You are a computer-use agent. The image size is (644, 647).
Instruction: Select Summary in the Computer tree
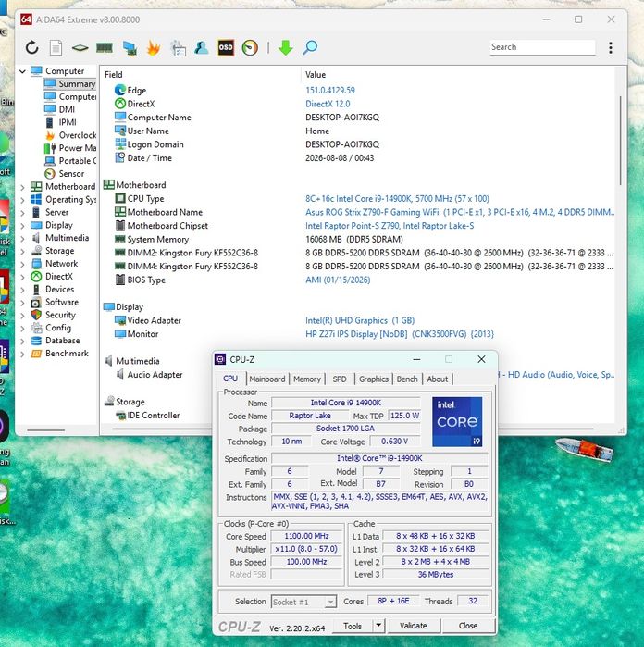[x=77, y=83]
